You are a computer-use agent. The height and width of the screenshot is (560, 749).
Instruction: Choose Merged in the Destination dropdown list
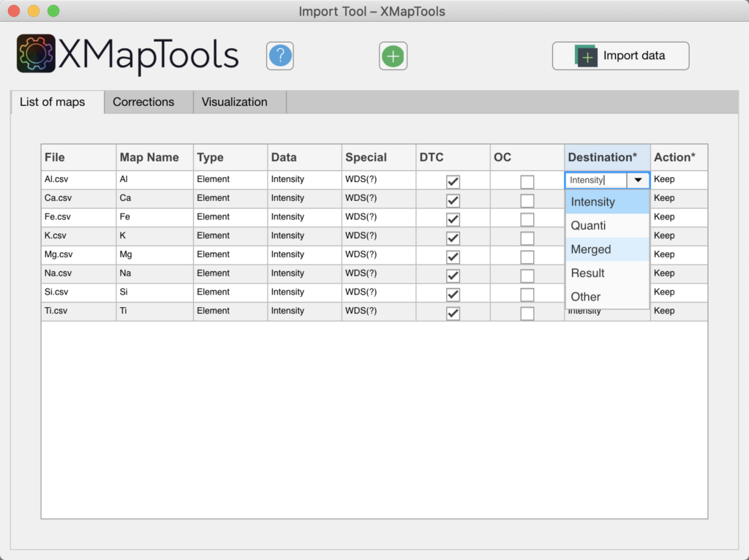click(x=607, y=249)
